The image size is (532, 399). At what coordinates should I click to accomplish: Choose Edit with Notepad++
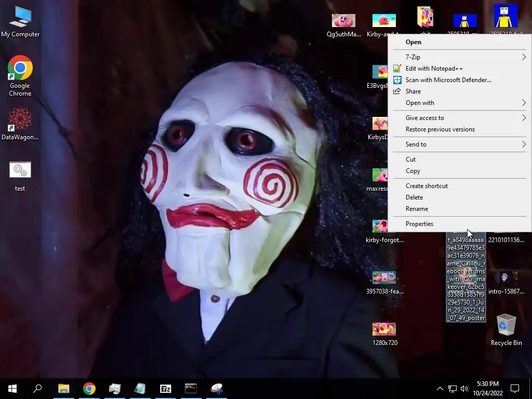[x=460, y=69]
